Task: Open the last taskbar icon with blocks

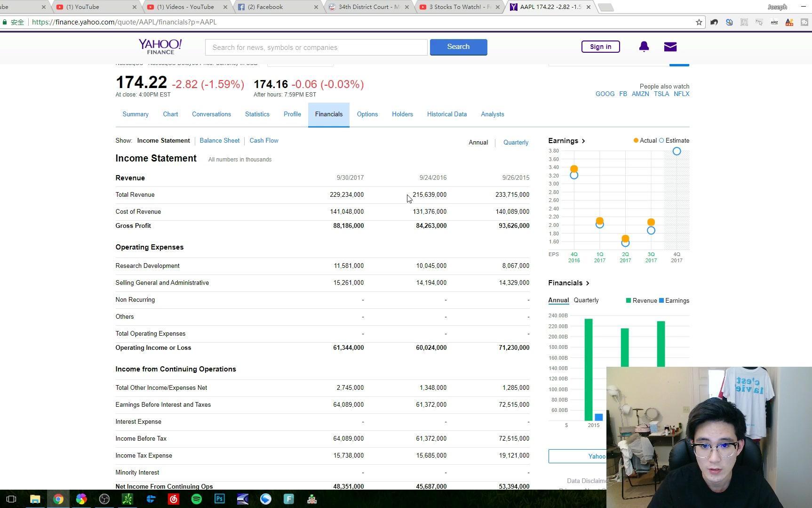Action: 312,499
